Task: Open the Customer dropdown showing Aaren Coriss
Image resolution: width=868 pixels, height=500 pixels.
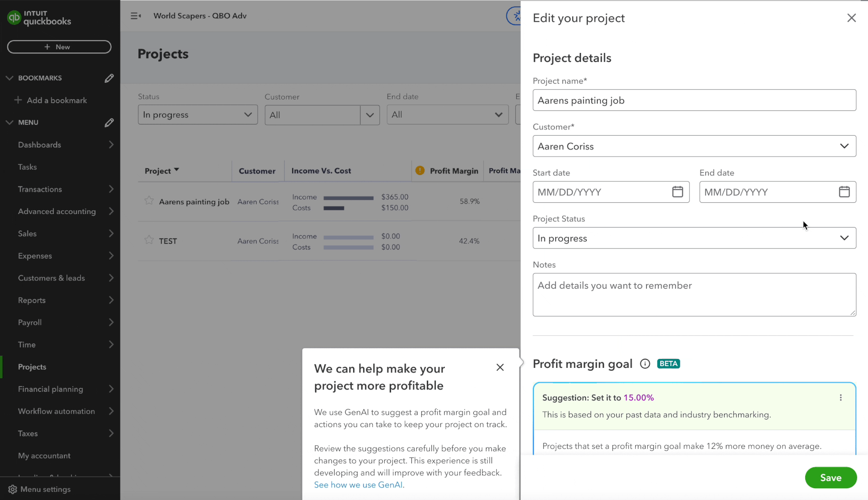Action: pos(694,146)
